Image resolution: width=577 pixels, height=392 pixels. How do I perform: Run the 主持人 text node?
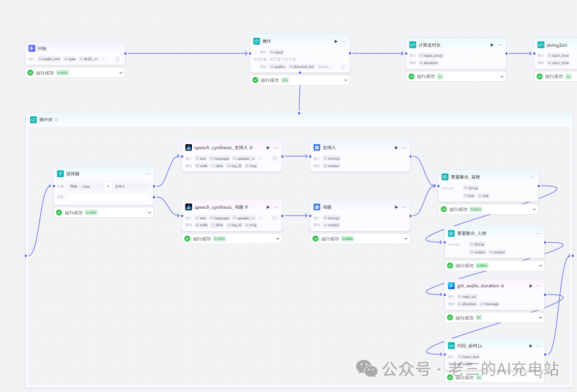click(x=396, y=148)
